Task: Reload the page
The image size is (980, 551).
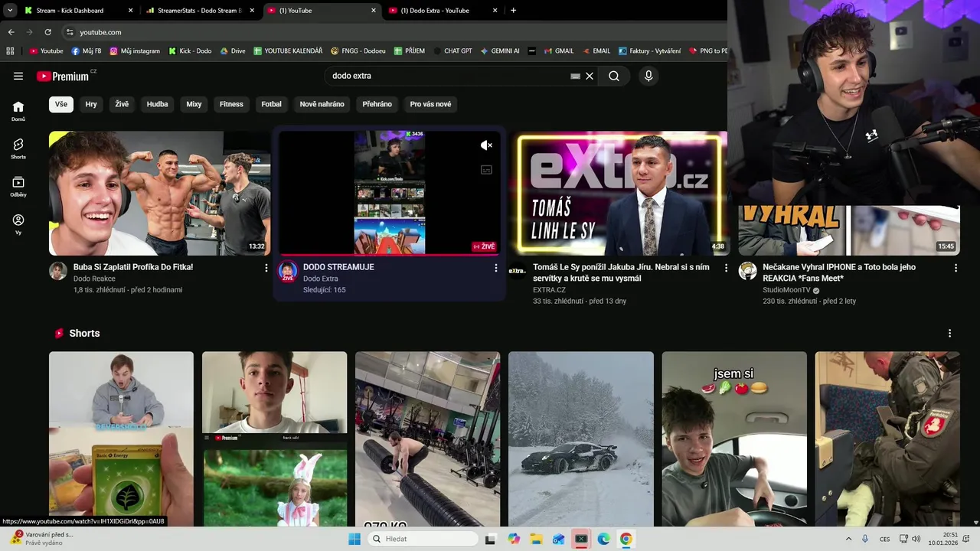Action: pos(47,32)
